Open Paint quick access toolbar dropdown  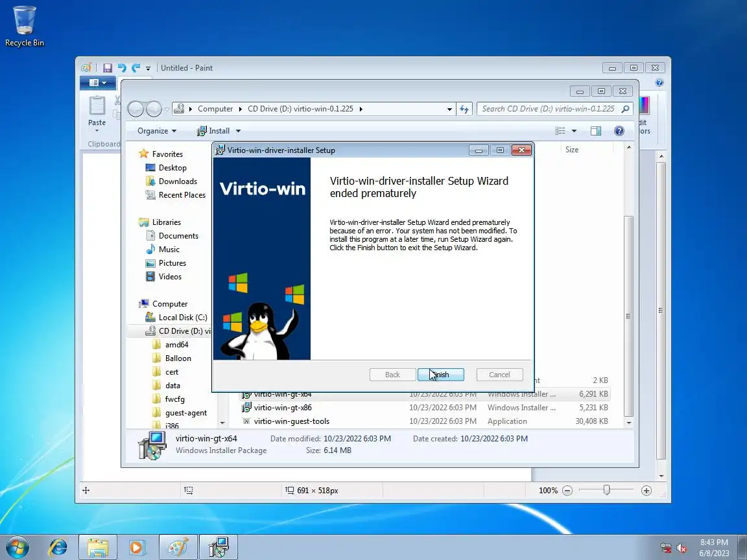(x=148, y=69)
